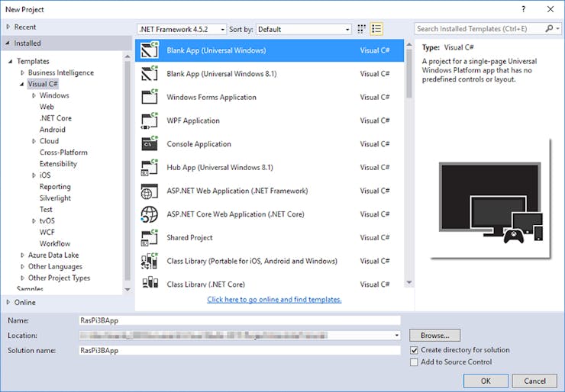This screenshot has height=392, width=565.
Task: Click the template list scrollbar down arrow
Action: 409,283
